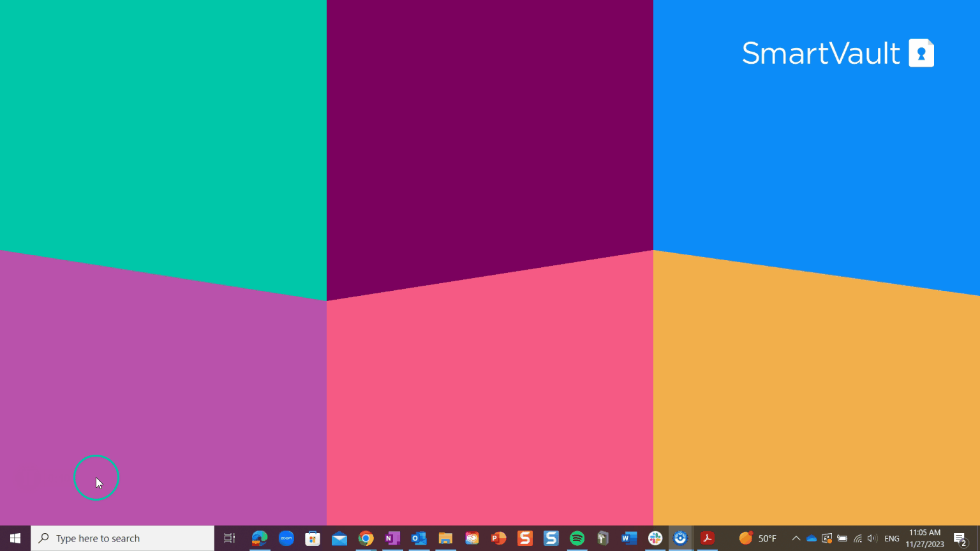The height and width of the screenshot is (551, 980).
Task: Open the Start menu
Action: click(x=15, y=538)
